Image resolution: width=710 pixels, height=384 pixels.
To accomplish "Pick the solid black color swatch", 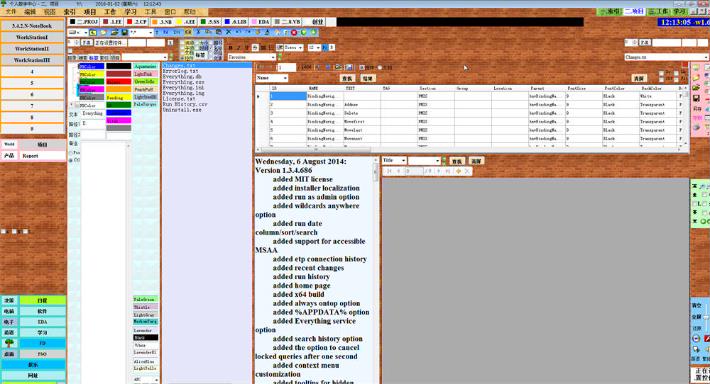I will (119, 66).
